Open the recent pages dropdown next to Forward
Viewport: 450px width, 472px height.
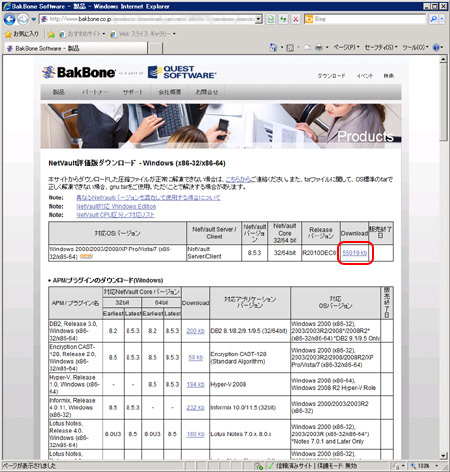point(33,20)
